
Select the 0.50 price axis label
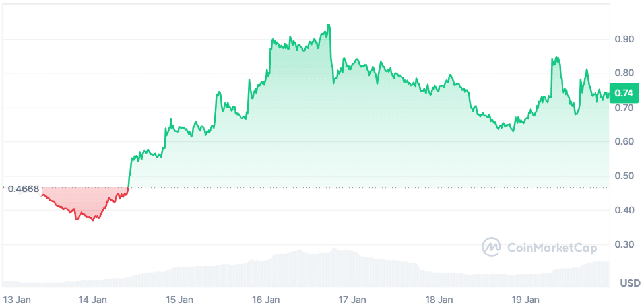point(624,176)
